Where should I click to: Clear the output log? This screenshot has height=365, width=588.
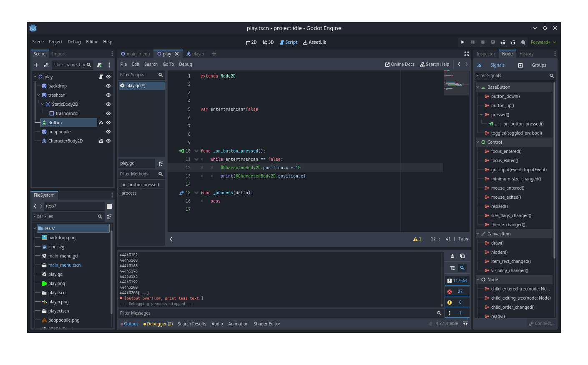tap(452, 256)
